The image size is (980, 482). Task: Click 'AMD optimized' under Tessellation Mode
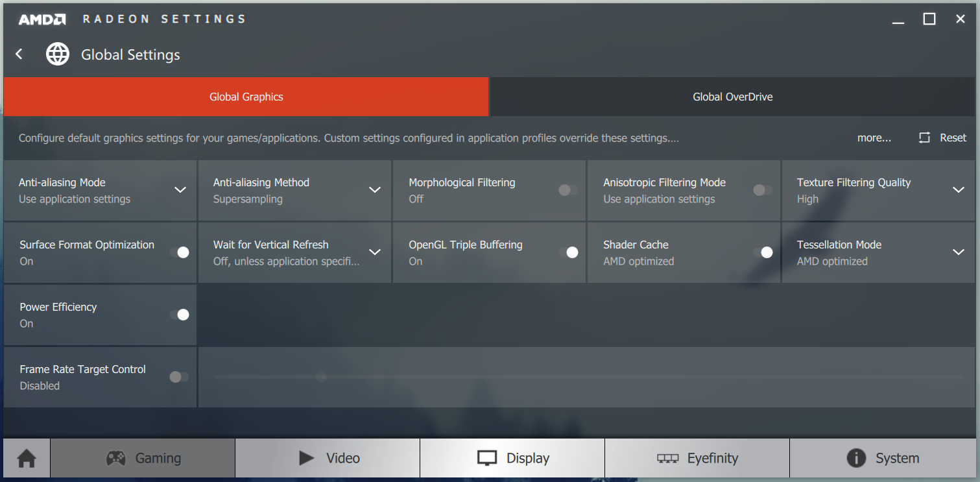[832, 261]
